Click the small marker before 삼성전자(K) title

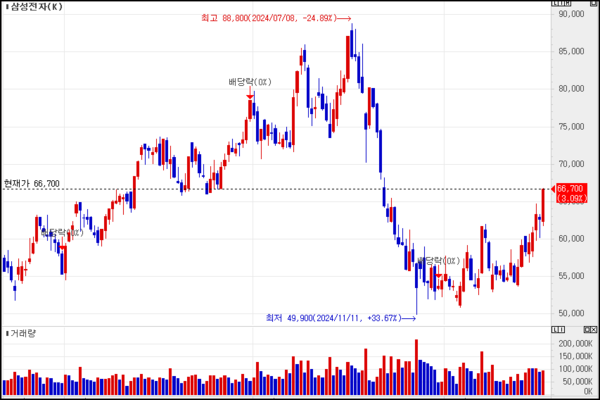(5, 8)
